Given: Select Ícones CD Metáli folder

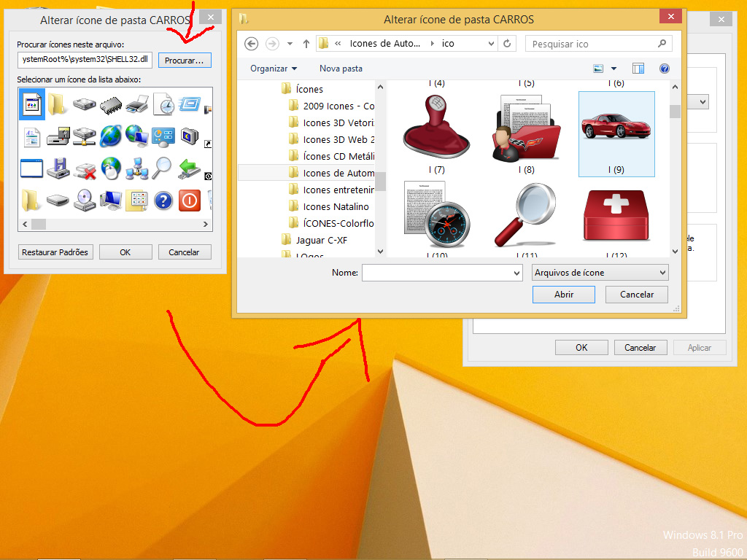Looking at the screenshot, I should tap(332, 156).
